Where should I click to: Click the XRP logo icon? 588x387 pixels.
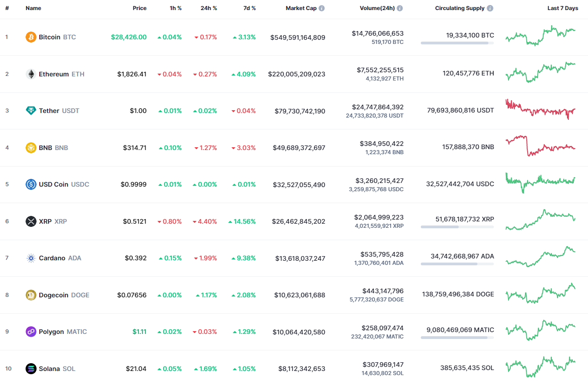point(31,221)
